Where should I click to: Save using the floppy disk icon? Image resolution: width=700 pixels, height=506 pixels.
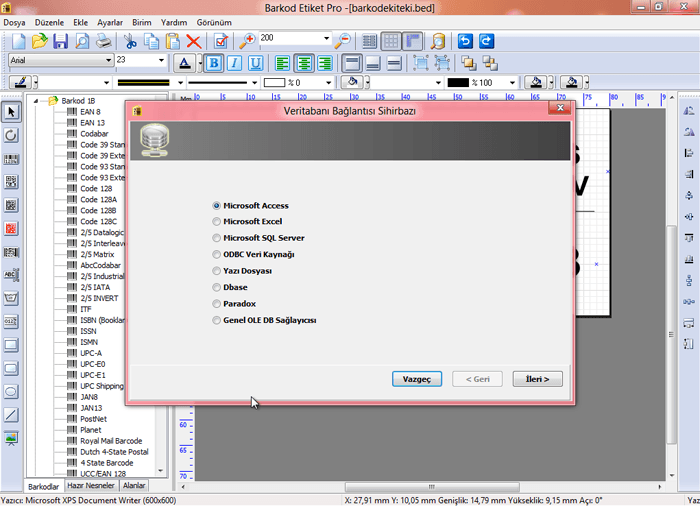click(60, 41)
